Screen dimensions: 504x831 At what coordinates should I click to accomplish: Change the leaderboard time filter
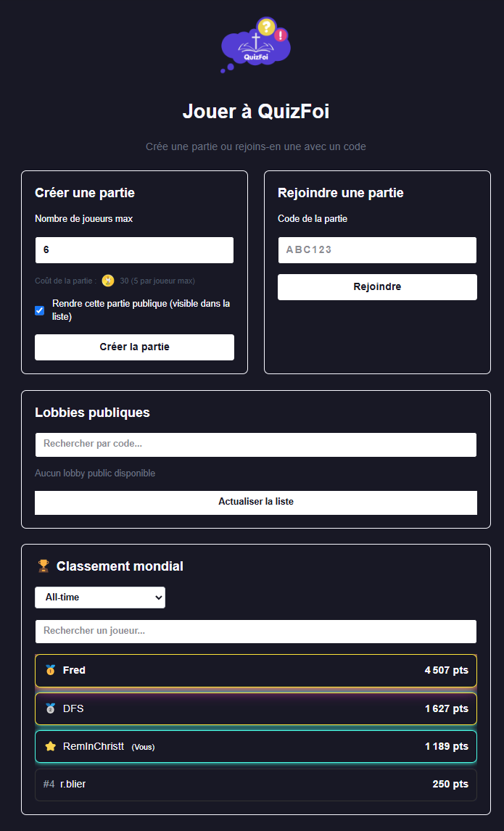click(x=99, y=597)
